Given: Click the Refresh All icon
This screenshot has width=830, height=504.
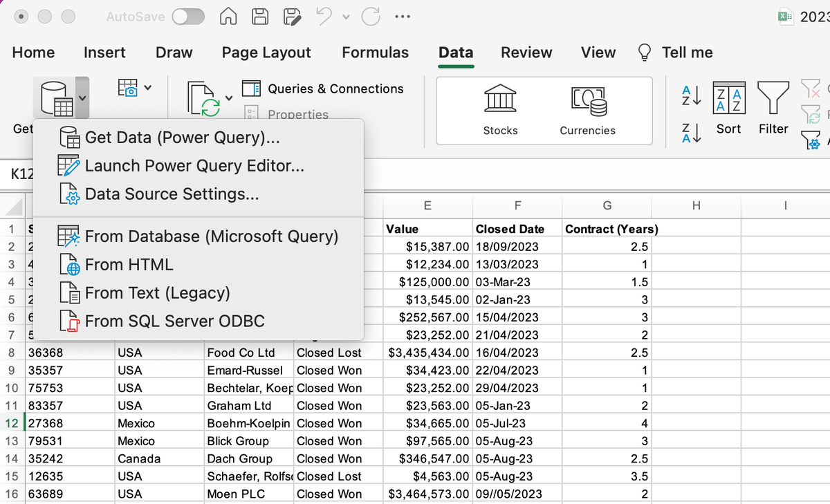Looking at the screenshot, I should pos(203,99).
